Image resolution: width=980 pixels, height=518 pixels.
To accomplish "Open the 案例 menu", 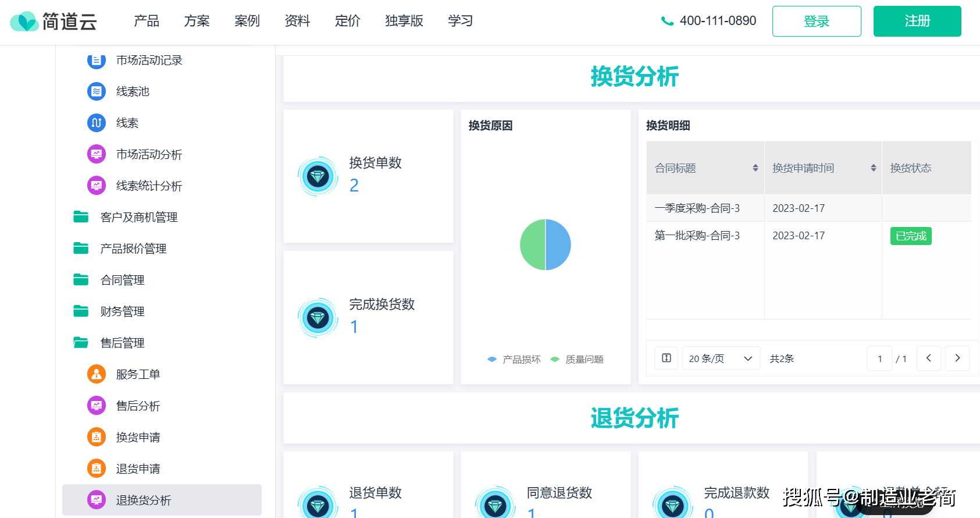I will coord(247,21).
